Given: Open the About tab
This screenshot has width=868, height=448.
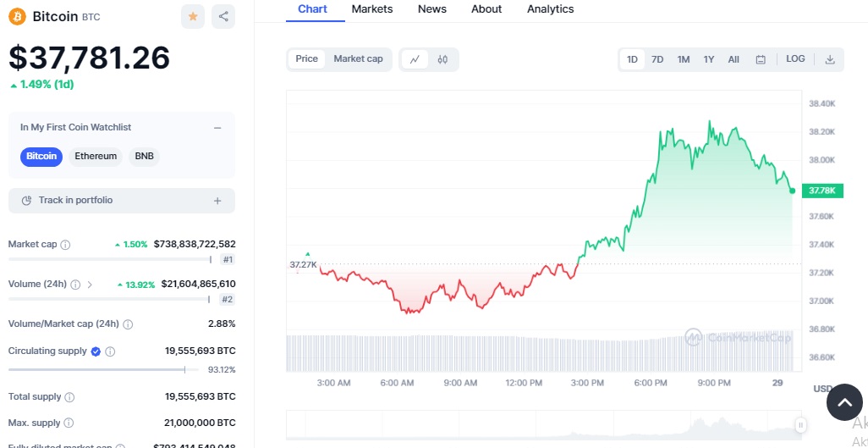Looking at the screenshot, I should [x=486, y=8].
